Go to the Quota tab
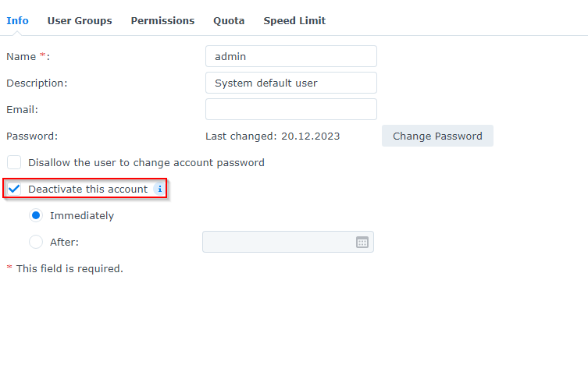 [x=229, y=20]
